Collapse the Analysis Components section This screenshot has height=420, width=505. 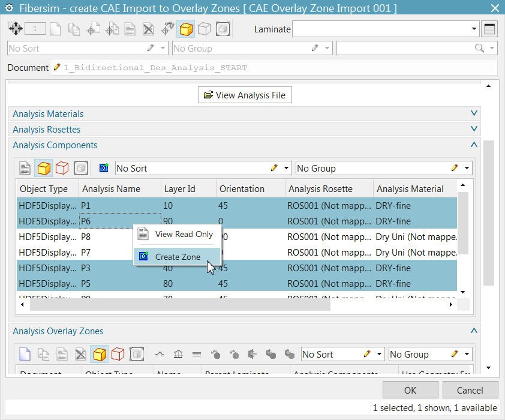[473, 145]
